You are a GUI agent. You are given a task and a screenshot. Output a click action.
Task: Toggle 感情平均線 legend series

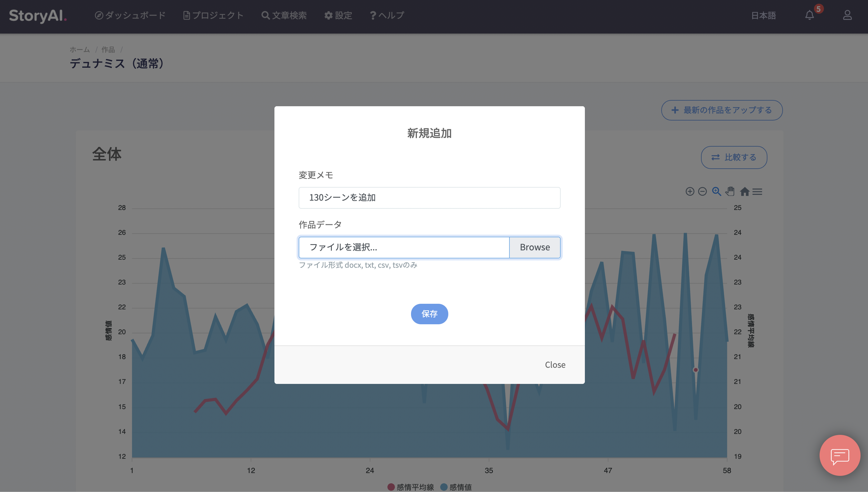[x=411, y=487]
